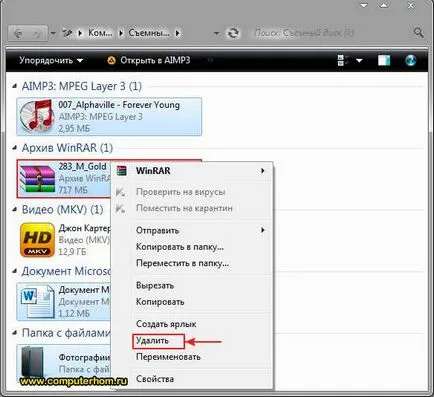The height and width of the screenshot is (397, 434).
Task: Click the Refresh button in address bar
Action: pos(233,33)
